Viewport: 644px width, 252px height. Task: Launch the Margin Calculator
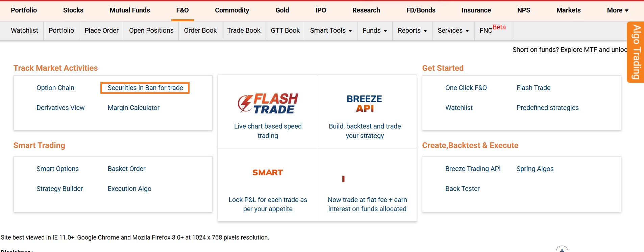[133, 108]
